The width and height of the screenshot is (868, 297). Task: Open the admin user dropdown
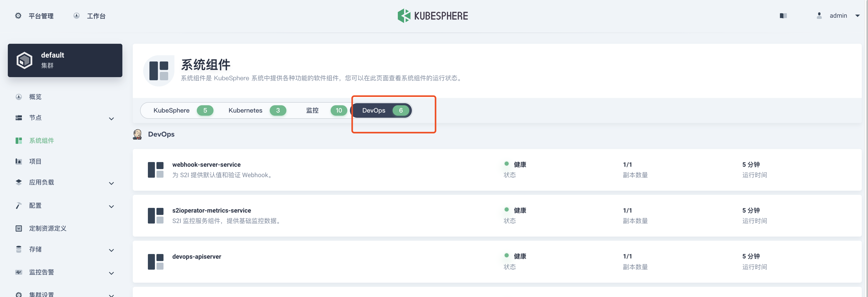[x=857, y=16]
